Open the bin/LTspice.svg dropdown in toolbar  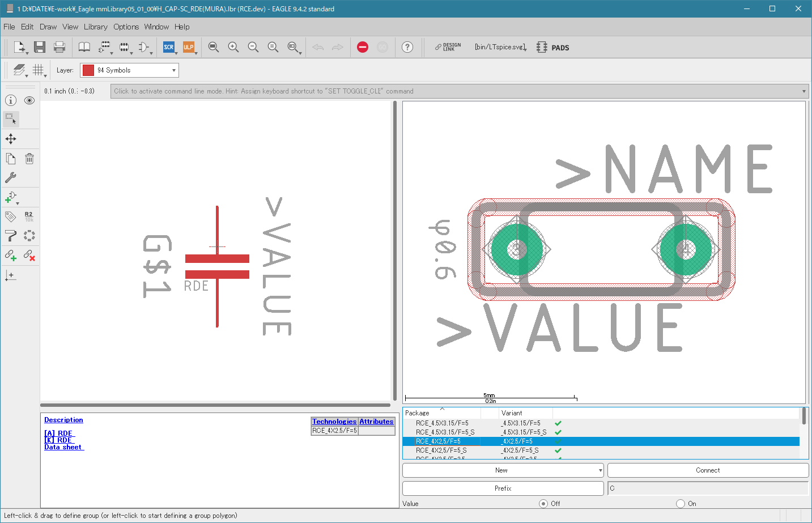click(x=501, y=47)
